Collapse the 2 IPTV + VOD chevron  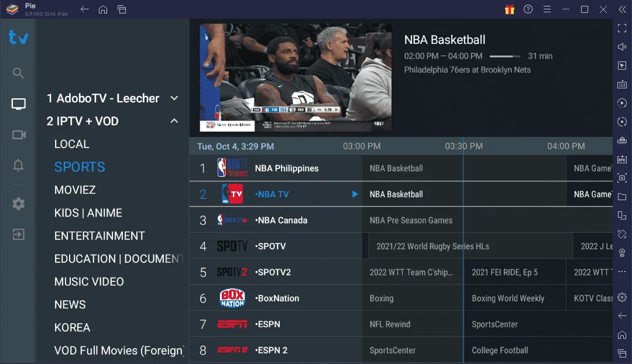174,121
